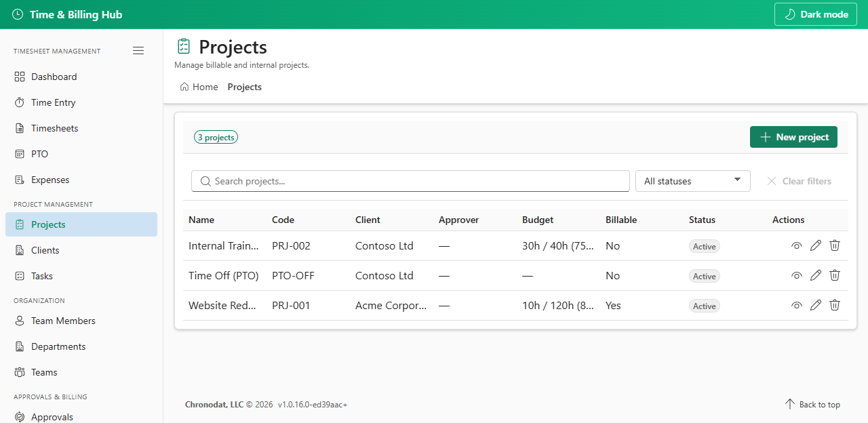This screenshot has height=423, width=868.
Task: Click the Approver column header
Action: 458,220
